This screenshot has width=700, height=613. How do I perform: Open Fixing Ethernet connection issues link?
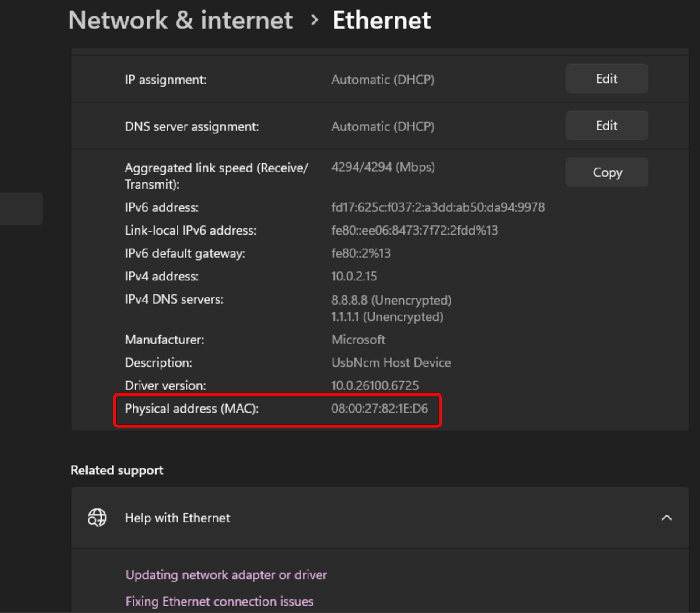tap(219, 602)
